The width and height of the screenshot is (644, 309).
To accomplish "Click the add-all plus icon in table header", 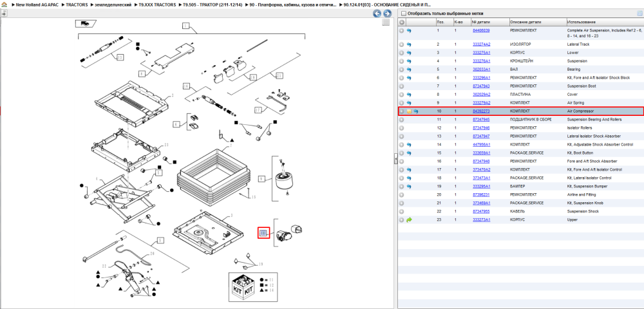I will click(x=402, y=22).
